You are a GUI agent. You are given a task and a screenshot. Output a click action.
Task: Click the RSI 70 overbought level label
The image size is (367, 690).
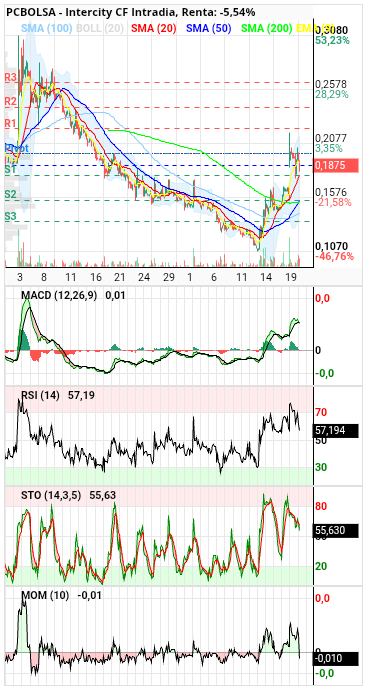point(320,412)
